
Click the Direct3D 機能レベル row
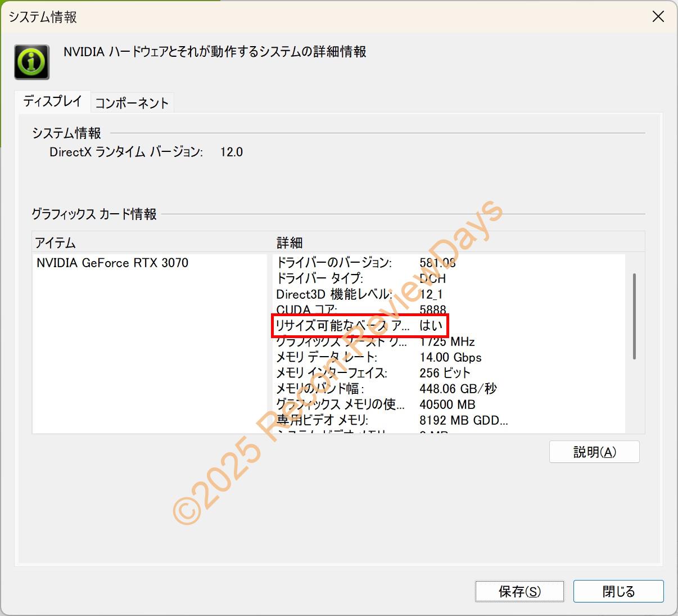(x=365, y=294)
